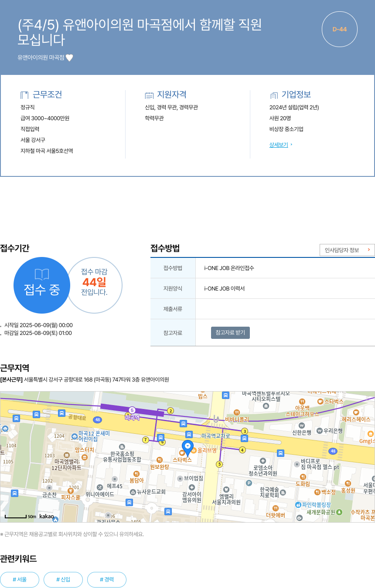Click the 도화림 restaurant icon on map

pyautogui.click(x=303, y=476)
